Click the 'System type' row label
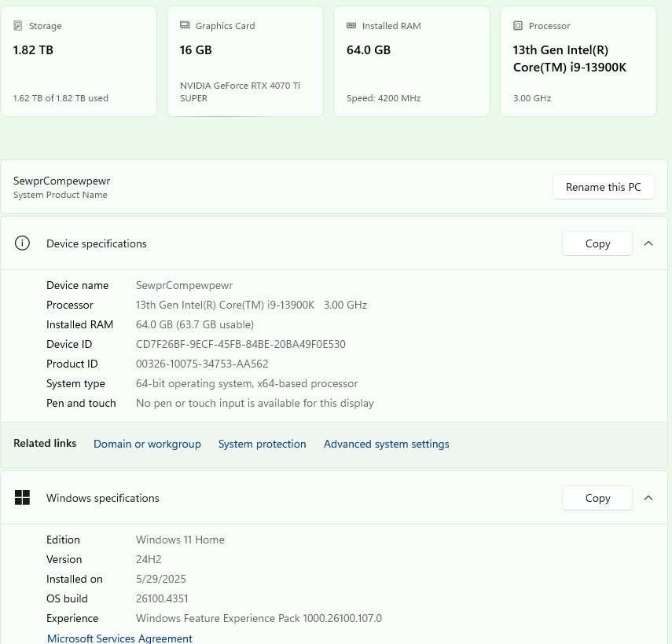 (x=75, y=384)
